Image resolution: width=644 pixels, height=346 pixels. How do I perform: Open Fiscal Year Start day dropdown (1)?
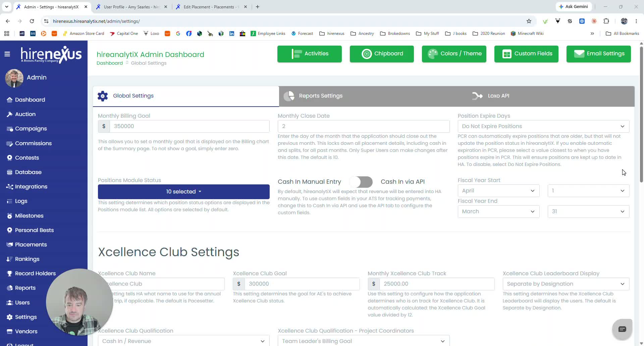point(588,191)
